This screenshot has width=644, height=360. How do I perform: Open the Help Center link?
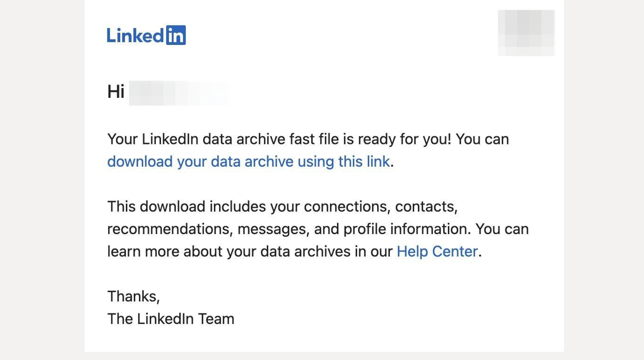tap(437, 251)
